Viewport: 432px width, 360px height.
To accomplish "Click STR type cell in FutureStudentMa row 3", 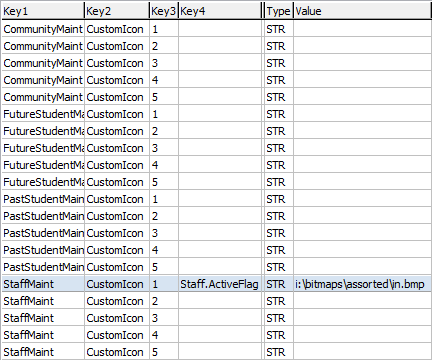I will point(279,148).
